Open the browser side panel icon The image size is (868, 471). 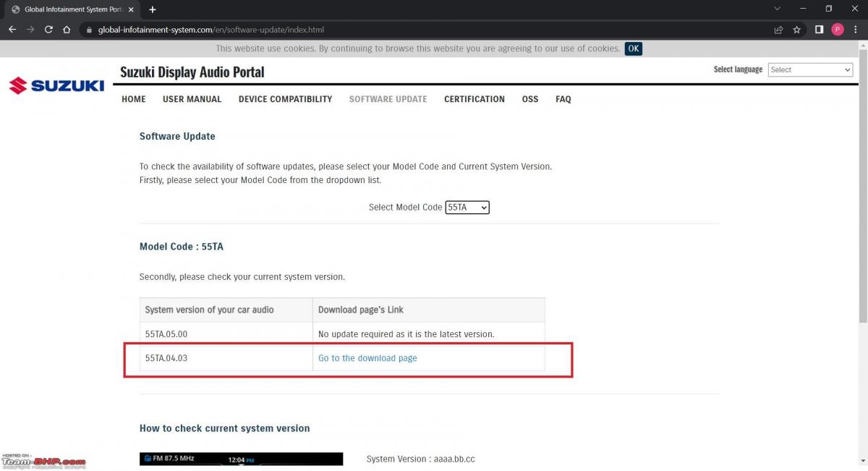pos(820,30)
